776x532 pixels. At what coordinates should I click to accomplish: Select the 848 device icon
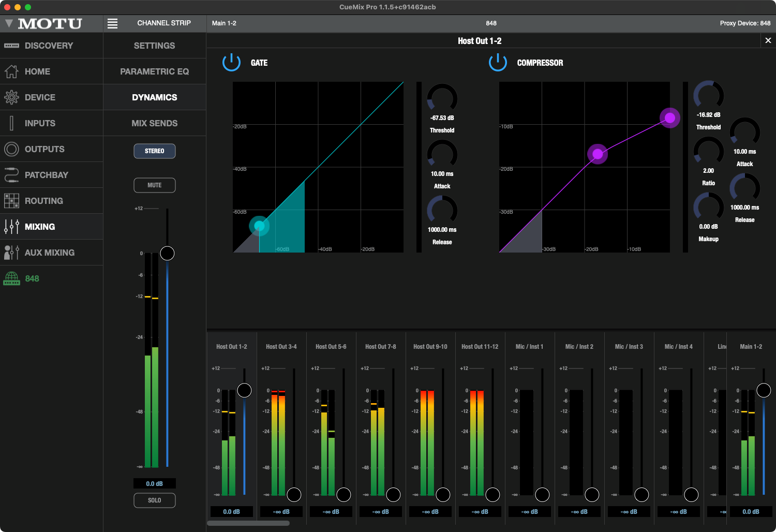click(x=11, y=278)
